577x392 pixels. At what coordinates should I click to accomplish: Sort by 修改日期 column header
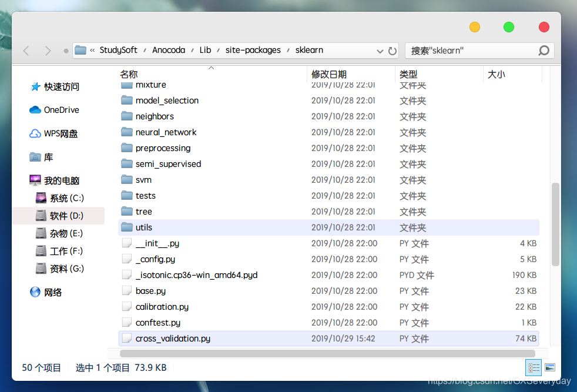(x=329, y=75)
